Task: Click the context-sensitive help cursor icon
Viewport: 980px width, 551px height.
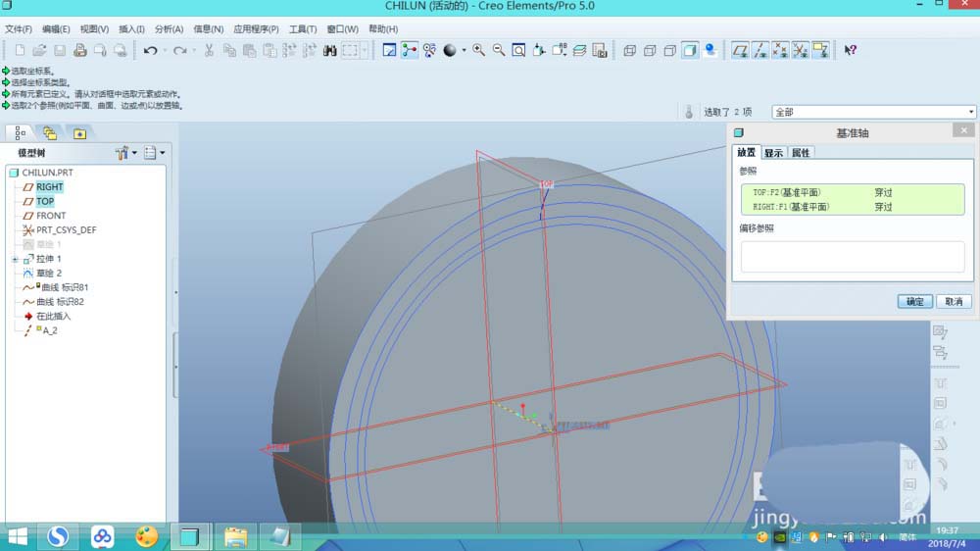Action: [850, 50]
